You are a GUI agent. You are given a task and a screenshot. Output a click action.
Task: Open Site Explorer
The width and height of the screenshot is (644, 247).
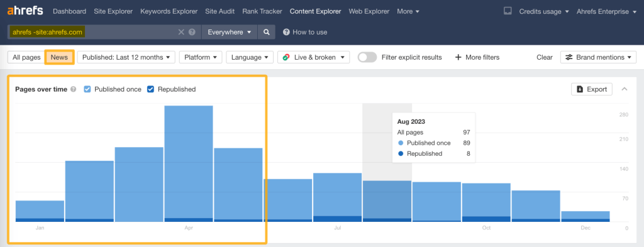pos(113,11)
